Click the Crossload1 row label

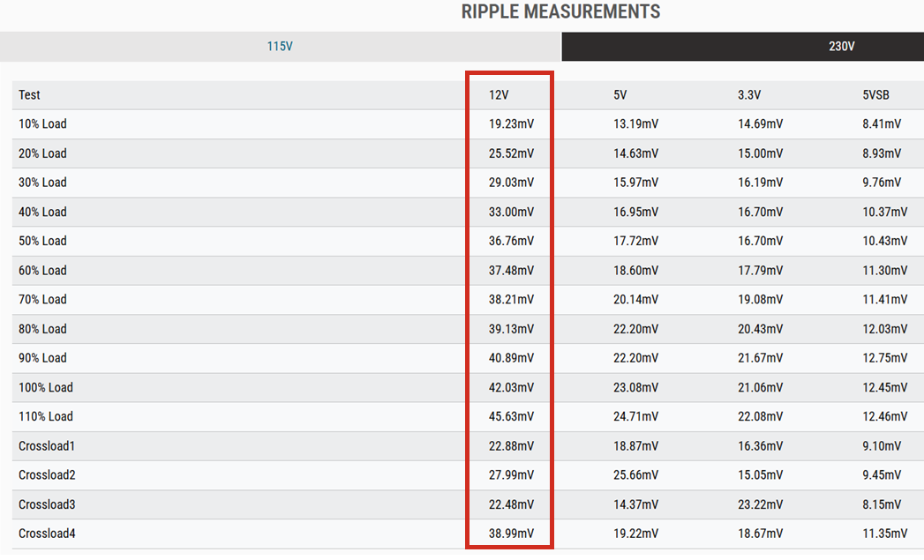pos(47,446)
